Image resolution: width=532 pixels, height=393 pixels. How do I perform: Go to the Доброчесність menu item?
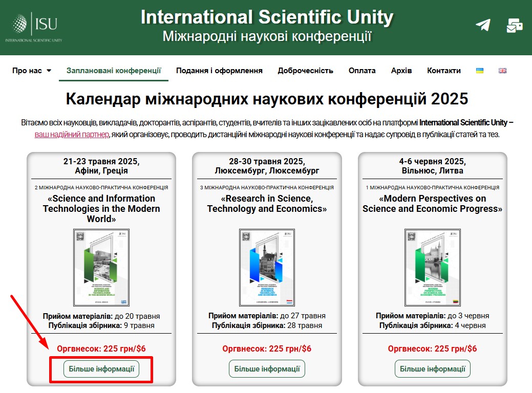click(x=305, y=71)
